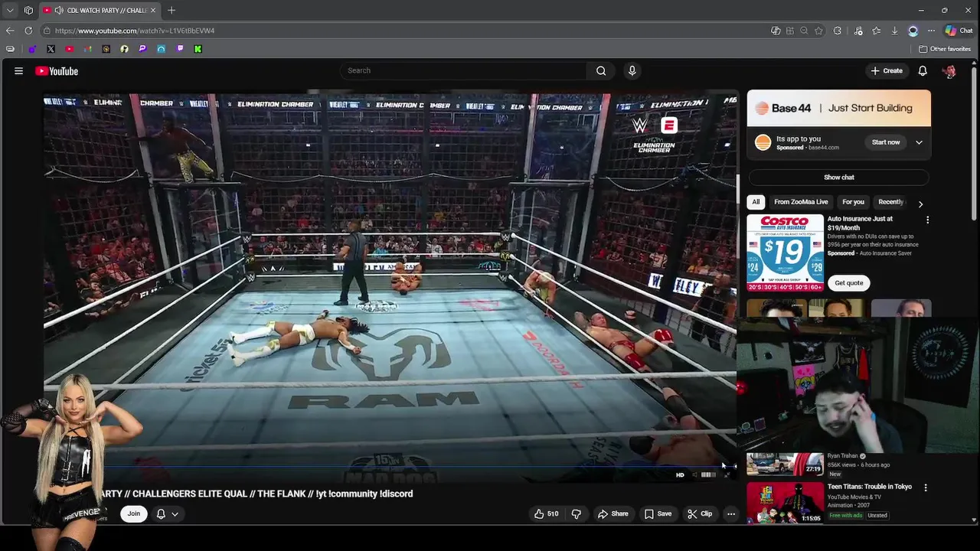Close the CDL WATCH PARTY tab
This screenshot has height=551, width=980.
click(x=153, y=10)
